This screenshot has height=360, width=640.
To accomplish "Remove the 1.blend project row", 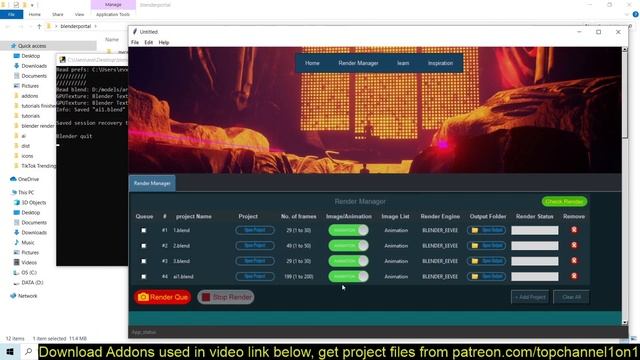I will (574, 230).
